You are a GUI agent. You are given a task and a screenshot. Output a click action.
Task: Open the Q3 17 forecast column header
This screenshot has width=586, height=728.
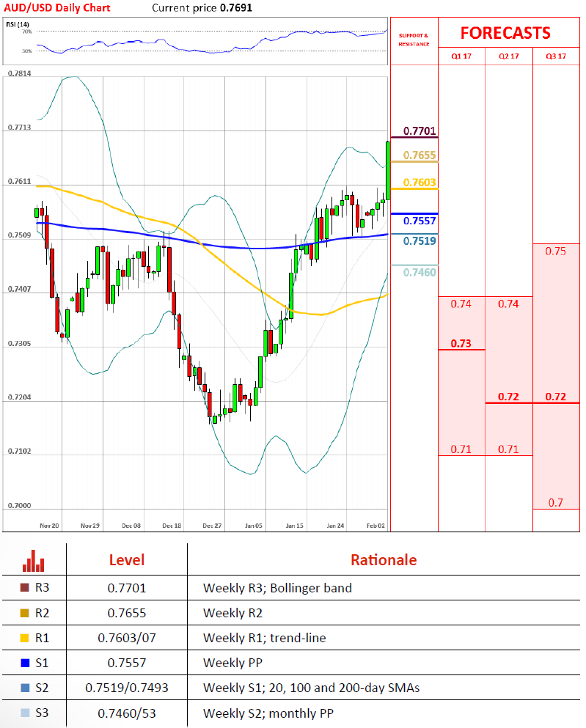click(x=556, y=56)
